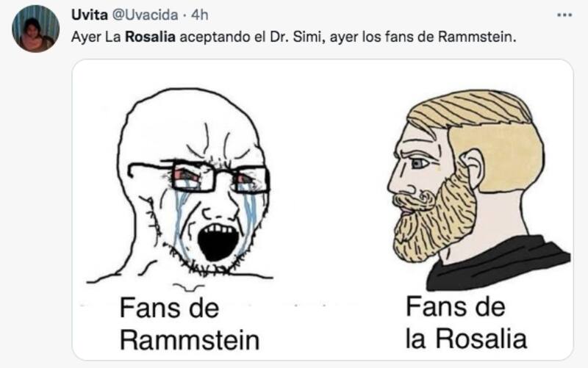Open the attached meme image

(x=323, y=210)
